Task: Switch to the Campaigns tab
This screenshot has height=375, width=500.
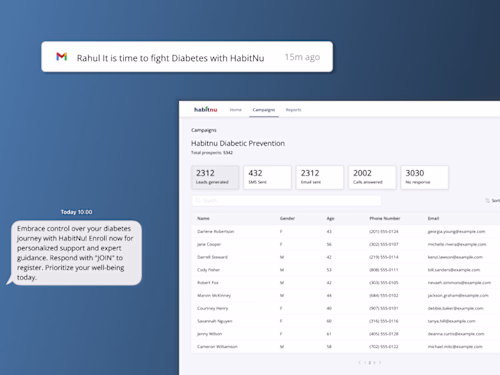Action: (x=264, y=110)
